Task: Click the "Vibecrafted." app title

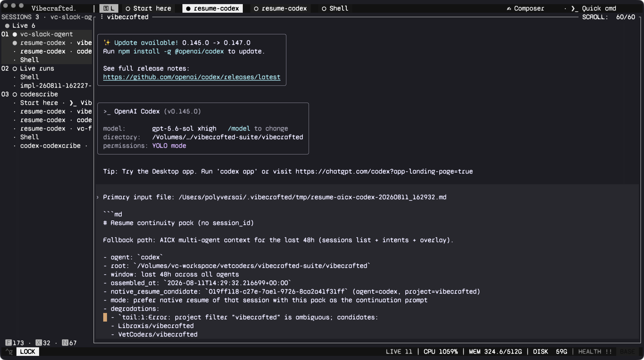Action: pyautogui.click(x=53, y=9)
